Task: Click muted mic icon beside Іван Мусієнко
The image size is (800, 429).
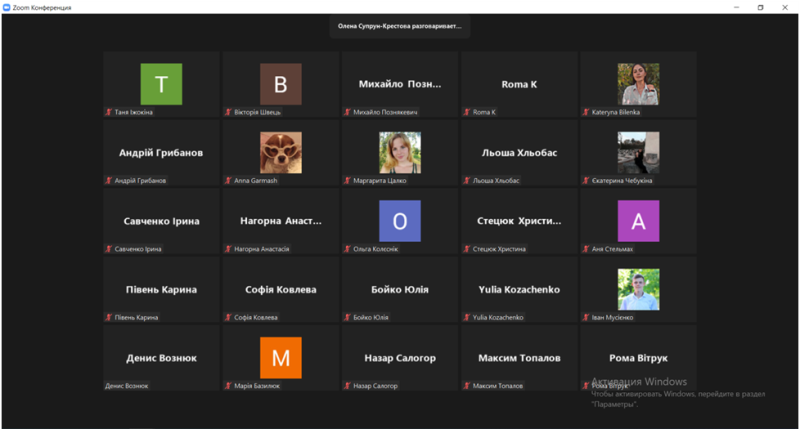Action: coord(586,317)
